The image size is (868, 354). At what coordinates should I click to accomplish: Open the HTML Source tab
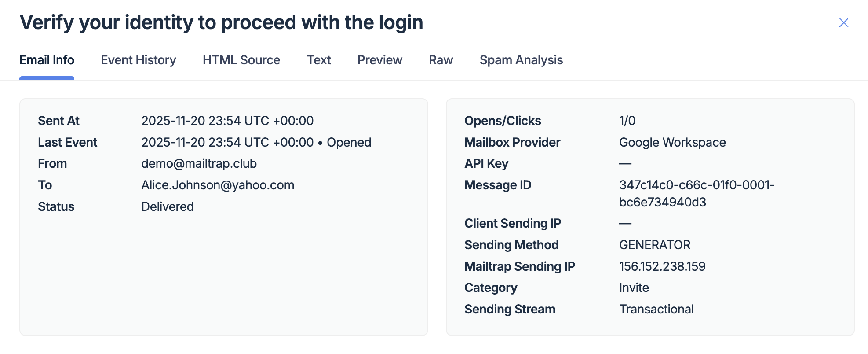[x=241, y=60]
